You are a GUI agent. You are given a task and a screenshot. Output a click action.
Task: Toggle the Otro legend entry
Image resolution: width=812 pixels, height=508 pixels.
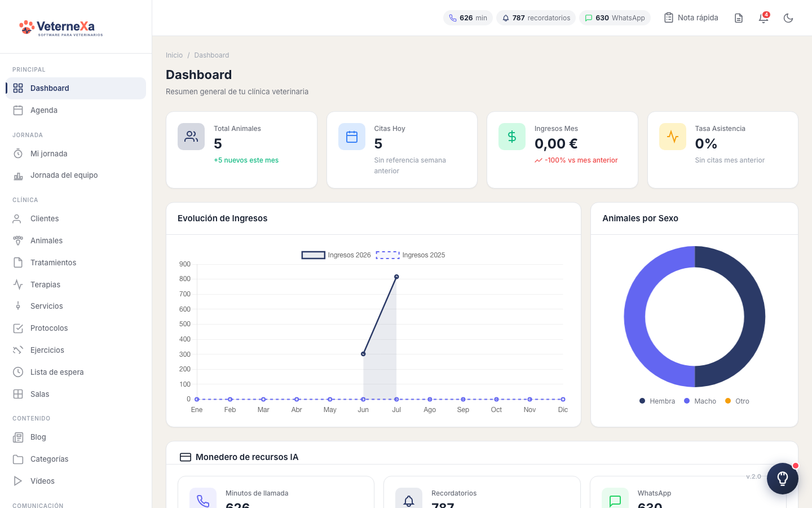(737, 401)
